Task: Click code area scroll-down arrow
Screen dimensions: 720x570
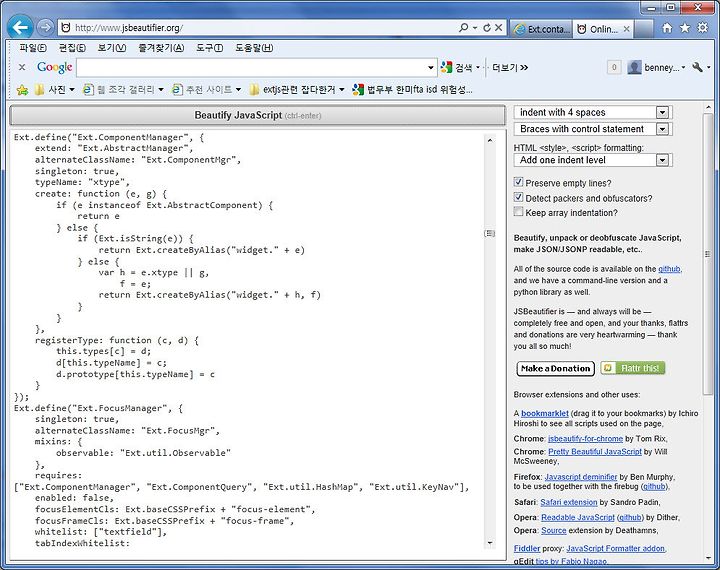Action: click(489, 543)
